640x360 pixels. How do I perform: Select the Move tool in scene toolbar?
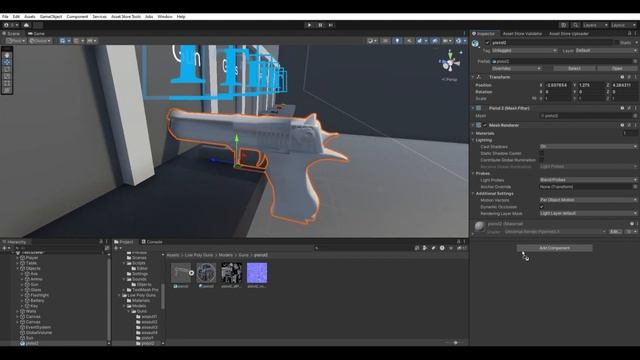coord(7,62)
